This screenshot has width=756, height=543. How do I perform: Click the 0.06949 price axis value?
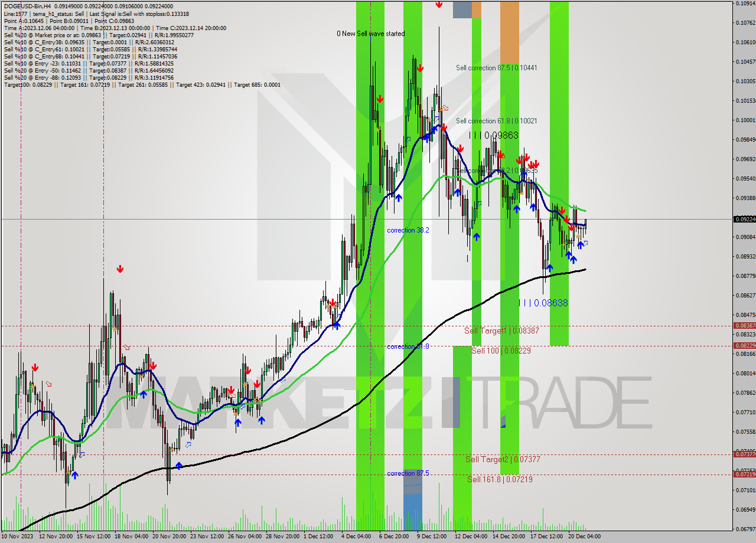(x=745, y=509)
